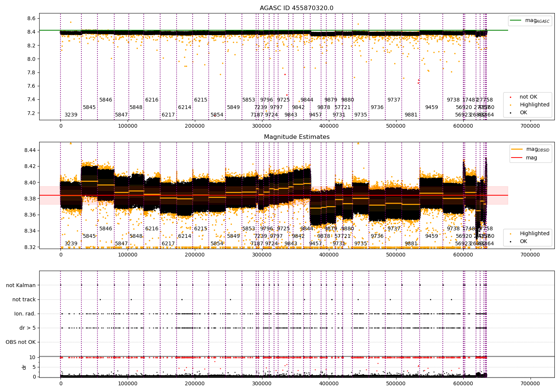Click obsid label 9881 in top plot

411,115
